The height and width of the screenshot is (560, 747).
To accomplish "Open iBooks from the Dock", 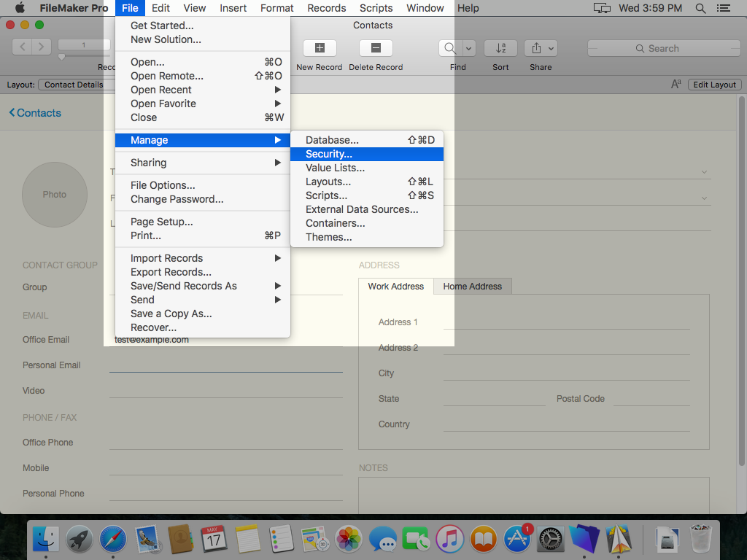I will click(484, 540).
